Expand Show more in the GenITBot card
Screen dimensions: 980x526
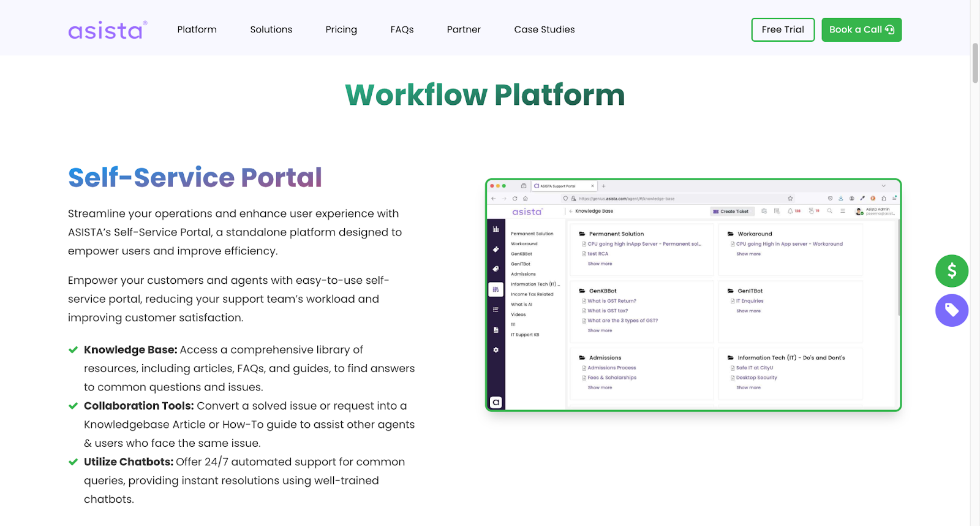(748, 311)
